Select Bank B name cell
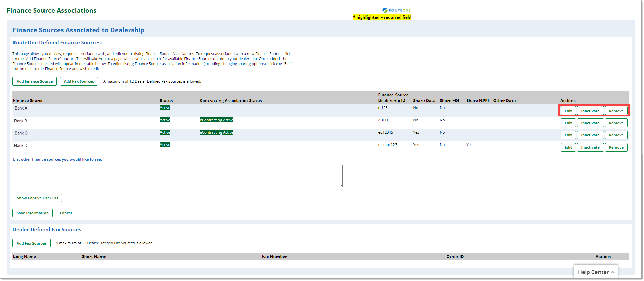644x281 pixels. (21, 121)
